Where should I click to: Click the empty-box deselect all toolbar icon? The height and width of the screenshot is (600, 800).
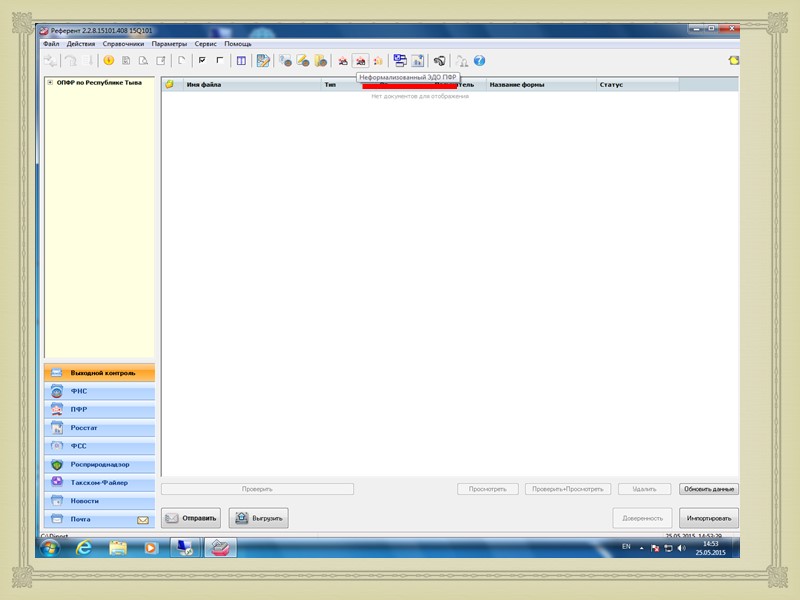click(x=219, y=61)
